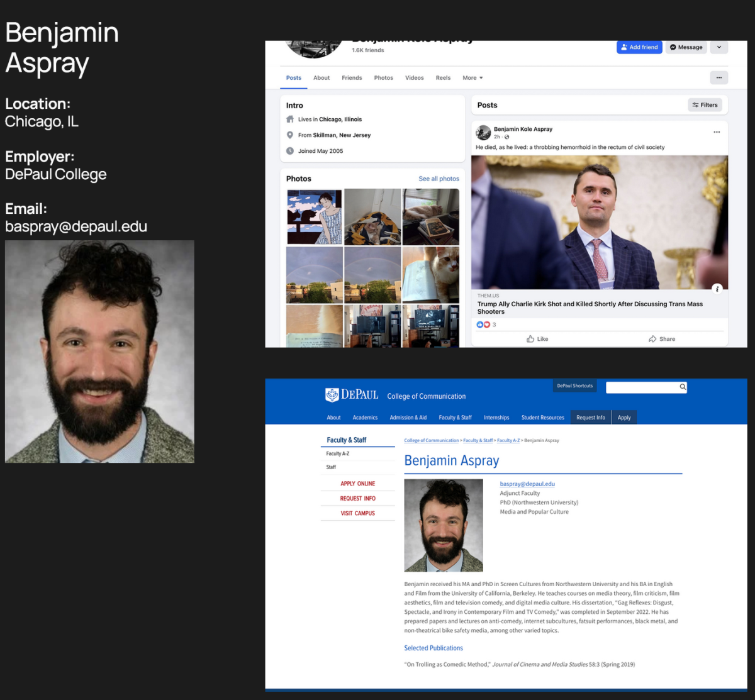Click the Add friend button

(x=639, y=47)
